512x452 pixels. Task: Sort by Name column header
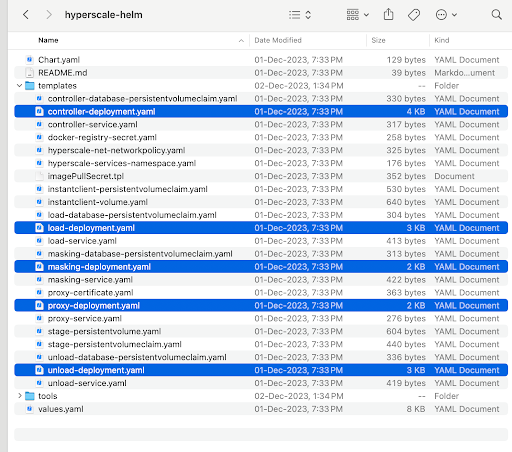[x=48, y=40]
